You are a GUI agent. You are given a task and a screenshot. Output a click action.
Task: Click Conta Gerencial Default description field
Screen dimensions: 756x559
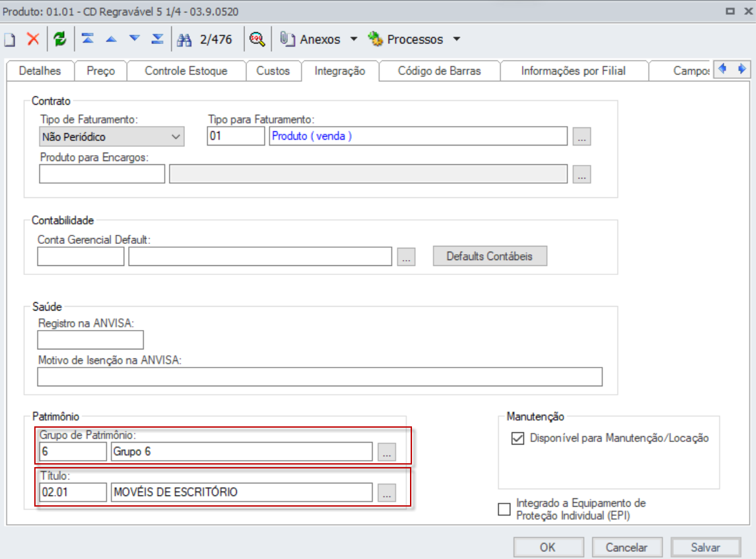[x=260, y=257]
